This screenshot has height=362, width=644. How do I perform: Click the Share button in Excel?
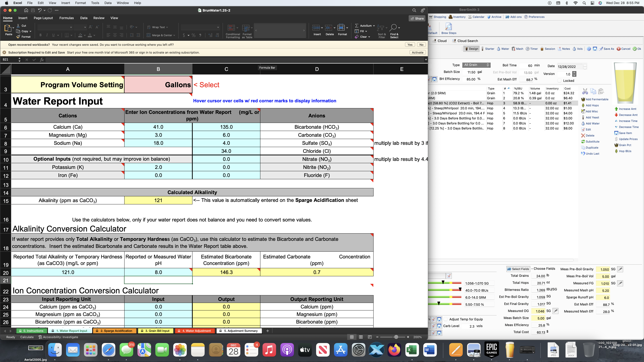pos(417,18)
